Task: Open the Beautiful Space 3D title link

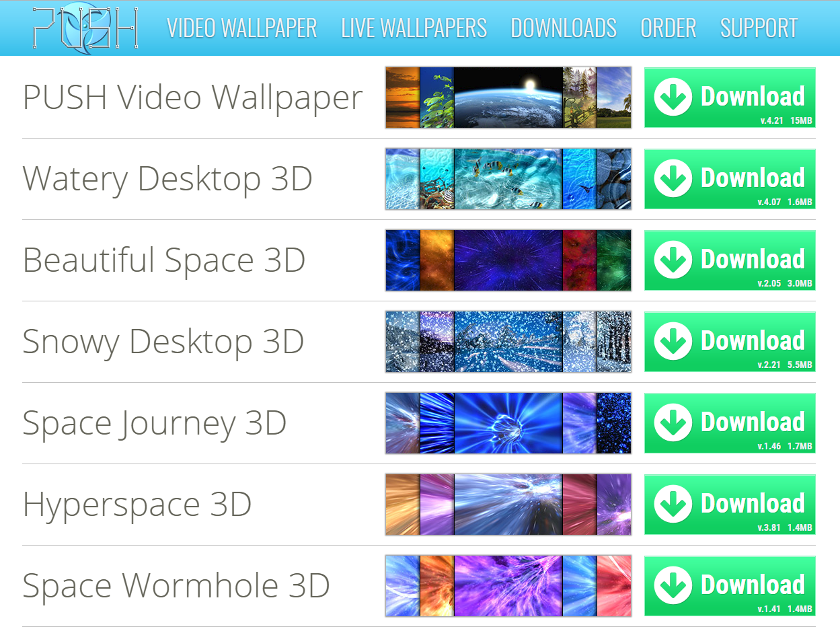Action: (x=164, y=260)
